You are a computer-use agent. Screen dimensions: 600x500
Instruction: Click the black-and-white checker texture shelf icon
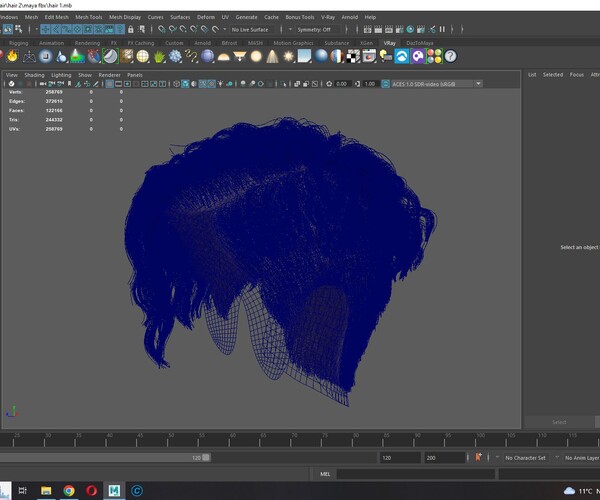click(353, 57)
